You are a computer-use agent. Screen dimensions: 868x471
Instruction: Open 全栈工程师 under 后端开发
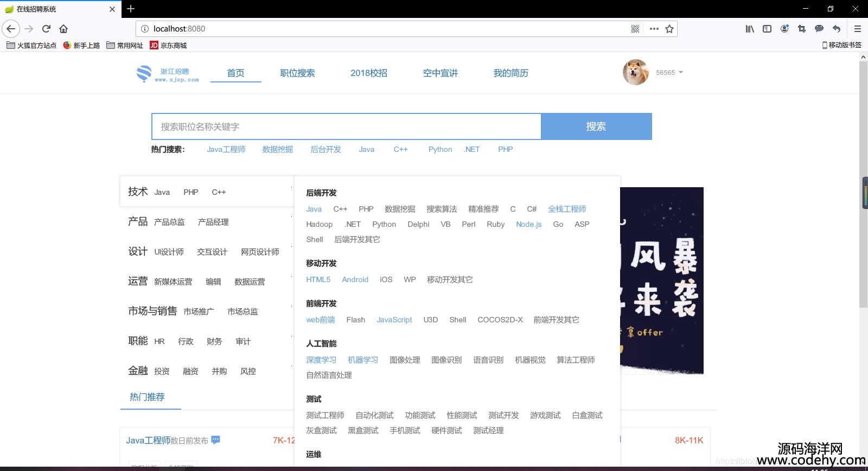point(567,209)
